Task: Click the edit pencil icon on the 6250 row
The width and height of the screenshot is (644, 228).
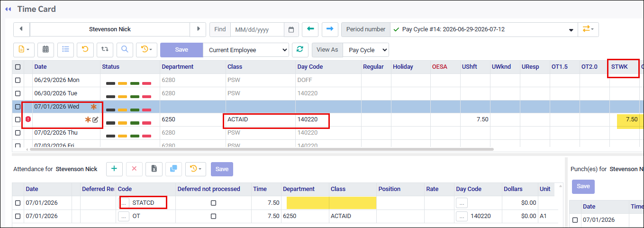Action: pyautogui.click(x=95, y=120)
